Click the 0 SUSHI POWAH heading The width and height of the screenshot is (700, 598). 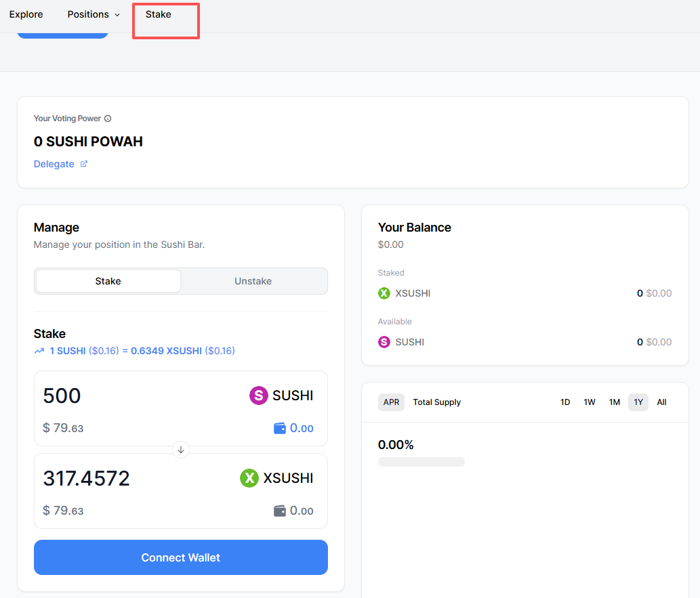point(88,142)
